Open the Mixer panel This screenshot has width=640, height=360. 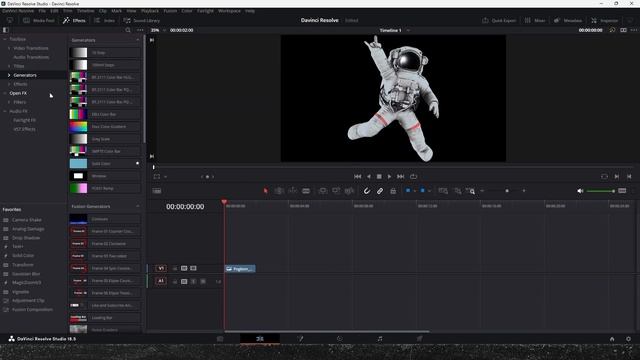535,20
